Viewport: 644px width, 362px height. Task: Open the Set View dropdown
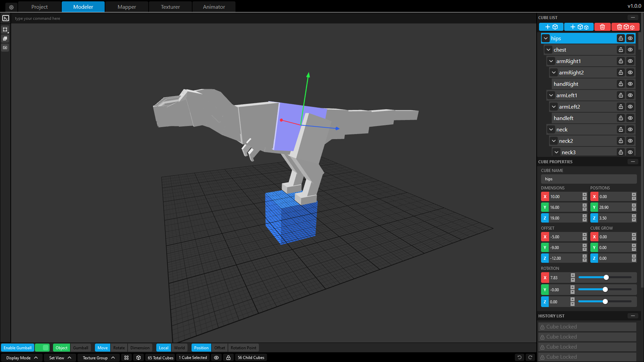[59, 358]
